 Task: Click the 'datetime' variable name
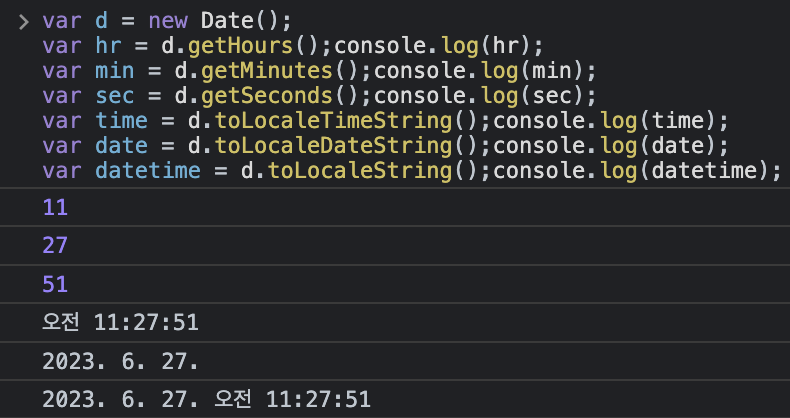tap(148, 171)
